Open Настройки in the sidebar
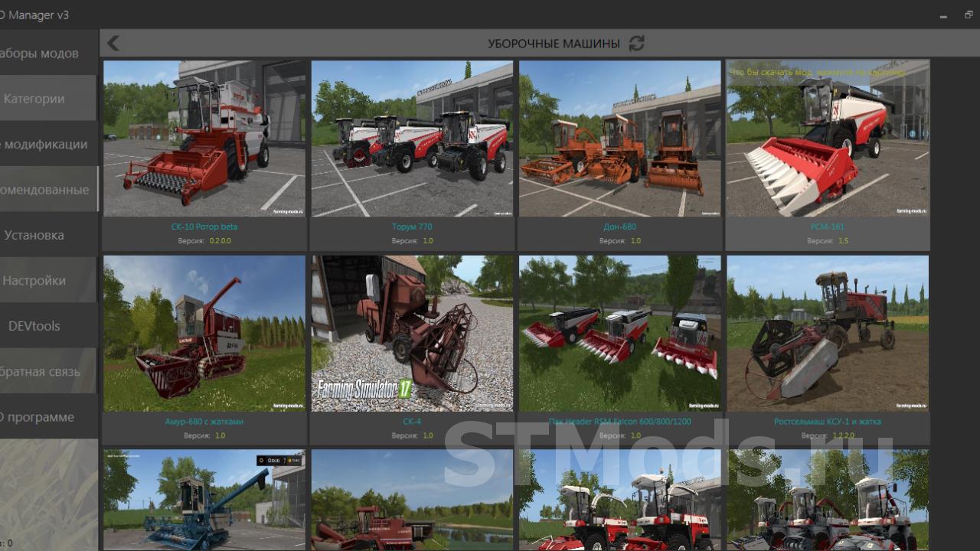This screenshot has width=980, height=551. (48, 280)
